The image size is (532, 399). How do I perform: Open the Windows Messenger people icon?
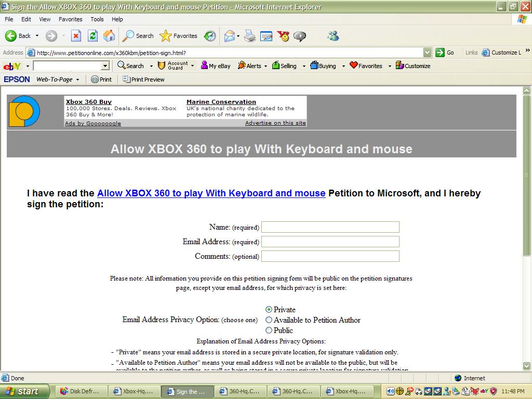(333, 36)
